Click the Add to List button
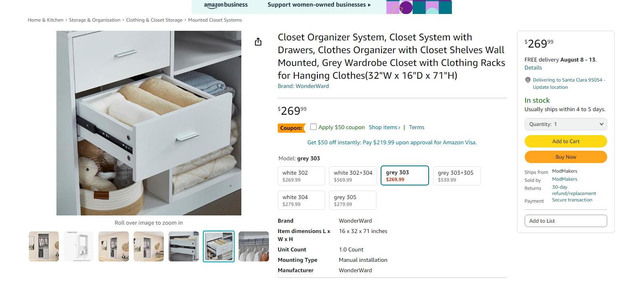Image resolution: width=644 pixels, height=281 pixels. coord(566,221)
